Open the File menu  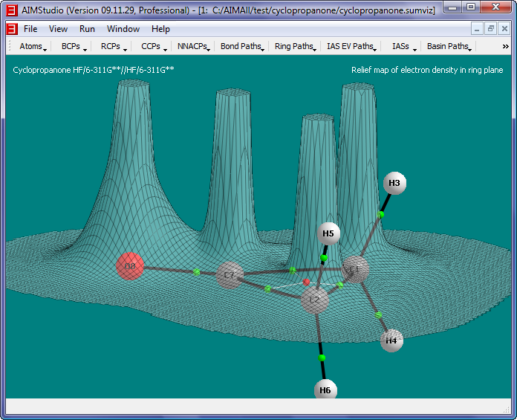[x=30, y=29]
